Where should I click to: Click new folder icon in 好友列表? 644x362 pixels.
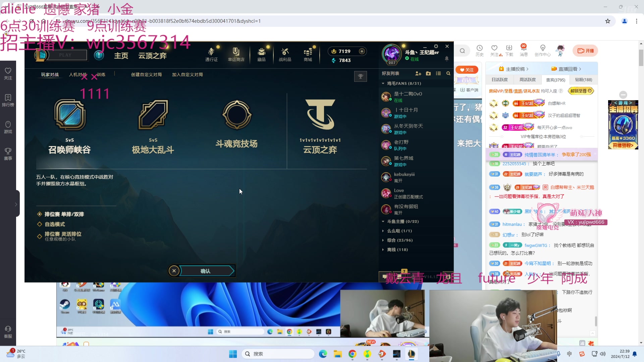(x=428, y=73)
